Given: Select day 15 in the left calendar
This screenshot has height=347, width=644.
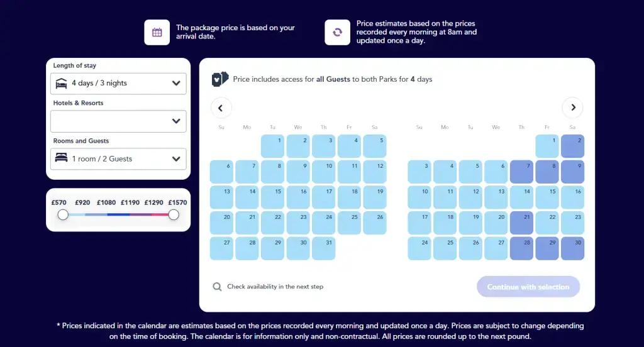Looking at the screenshot, I should 272,197.
